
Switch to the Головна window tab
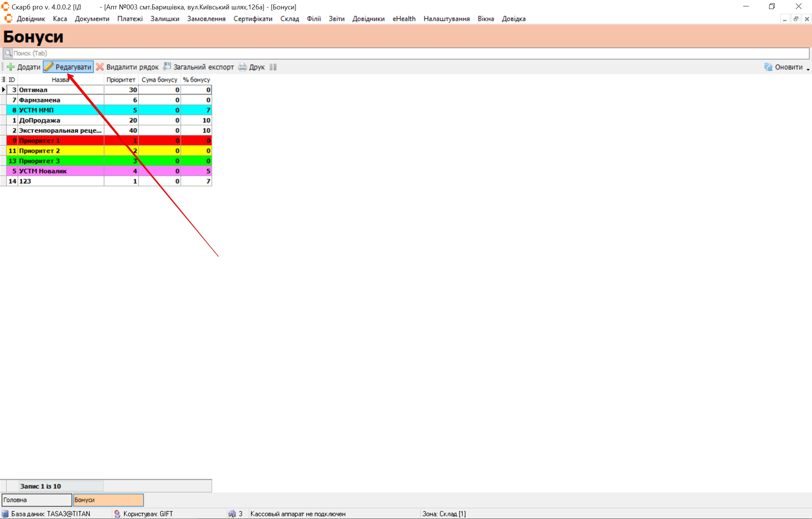[x=36, y=500]
